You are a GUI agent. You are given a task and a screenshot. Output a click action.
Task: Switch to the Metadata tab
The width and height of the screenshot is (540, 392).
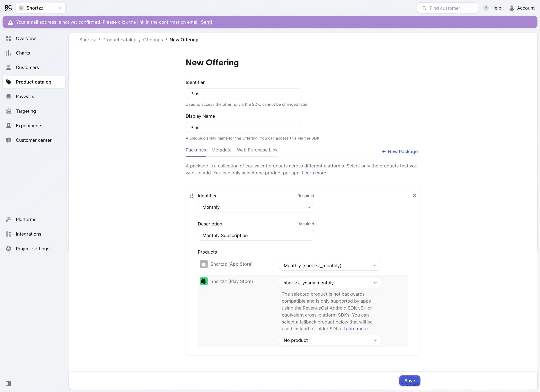[221, 150]
